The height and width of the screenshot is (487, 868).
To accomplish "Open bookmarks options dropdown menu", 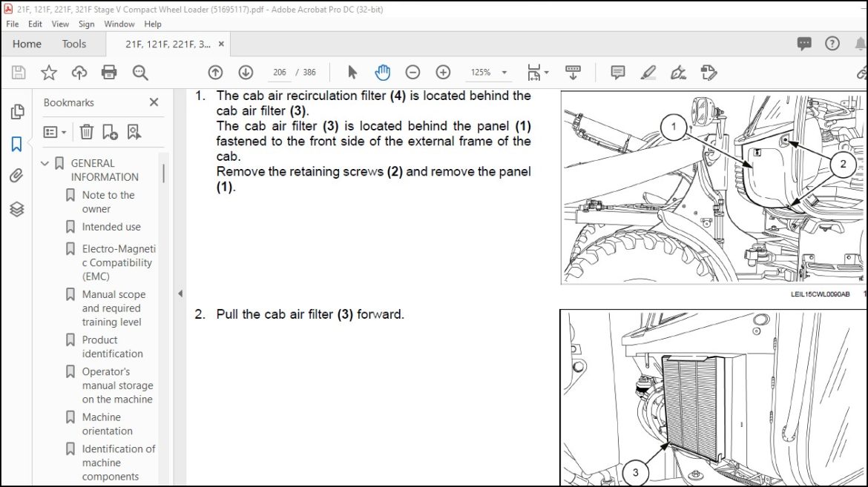I will tap(55, 132).
